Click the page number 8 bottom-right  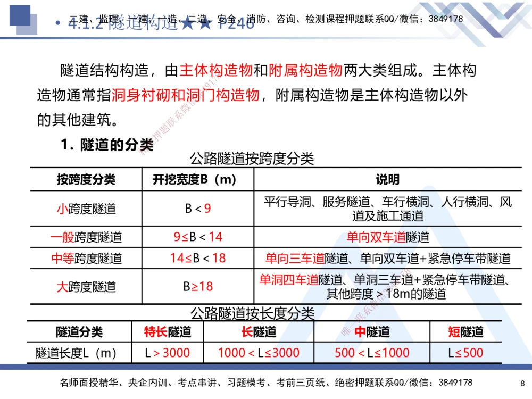pos(523,383)
